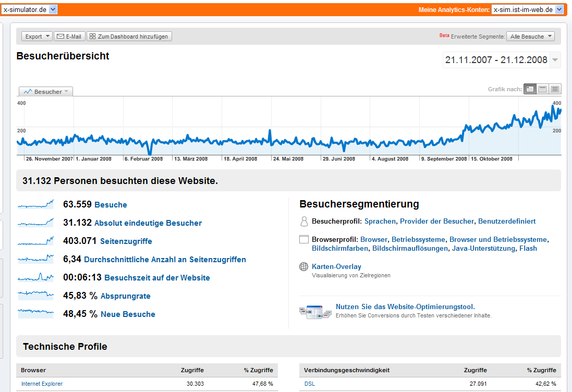Open the x-simulator.de profile dropdown
The width and height of the screenshot is (572, 392).
[x=29, y=9]
